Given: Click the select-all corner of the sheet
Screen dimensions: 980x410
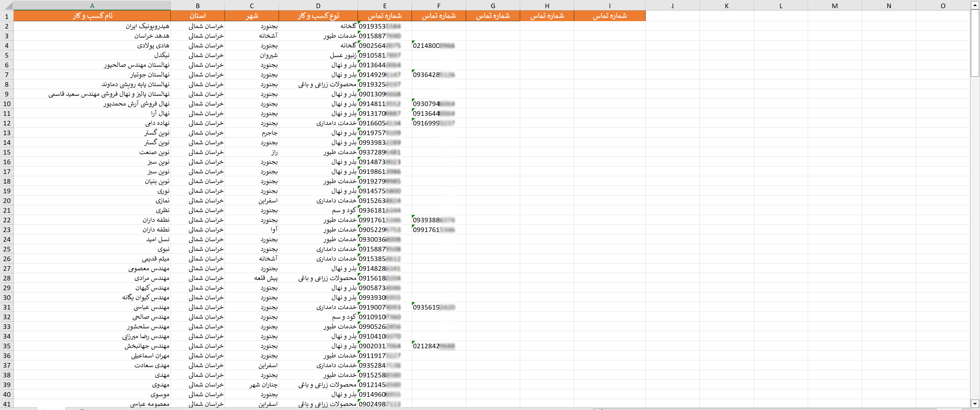Looking at the screenshot, I should pyautogui.click(x=7, y=5).
